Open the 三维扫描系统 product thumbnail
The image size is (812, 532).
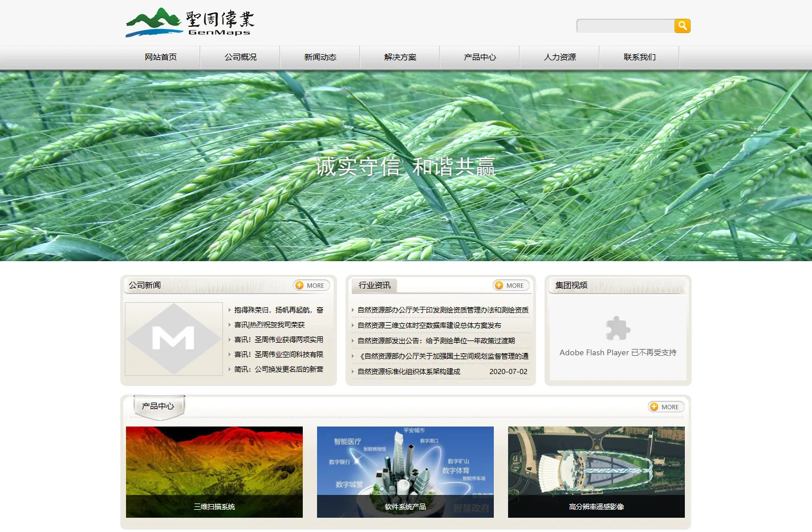(214, 472)
